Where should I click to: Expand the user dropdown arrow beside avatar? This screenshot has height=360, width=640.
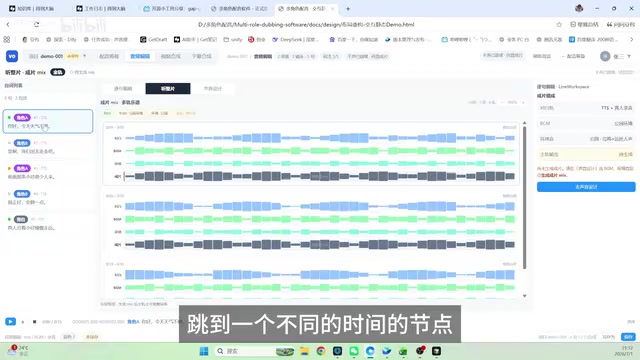629,56
